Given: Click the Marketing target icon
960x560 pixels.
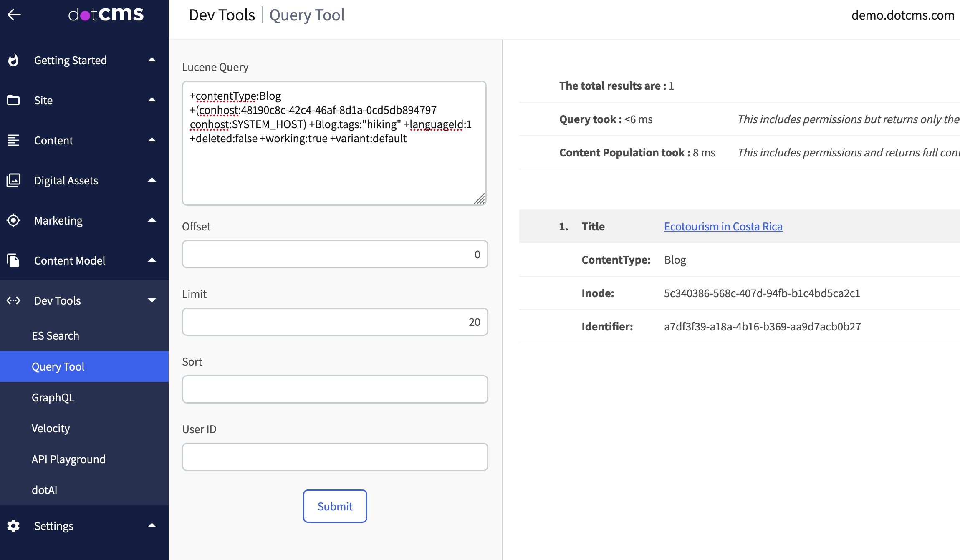Looking at the screenshot, I should click(x=13, y=220).
